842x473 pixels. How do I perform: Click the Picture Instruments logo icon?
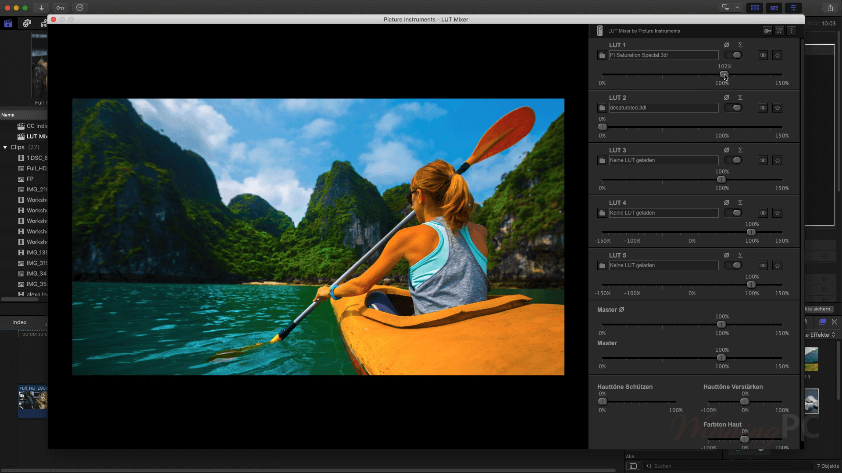coord(600,31)
